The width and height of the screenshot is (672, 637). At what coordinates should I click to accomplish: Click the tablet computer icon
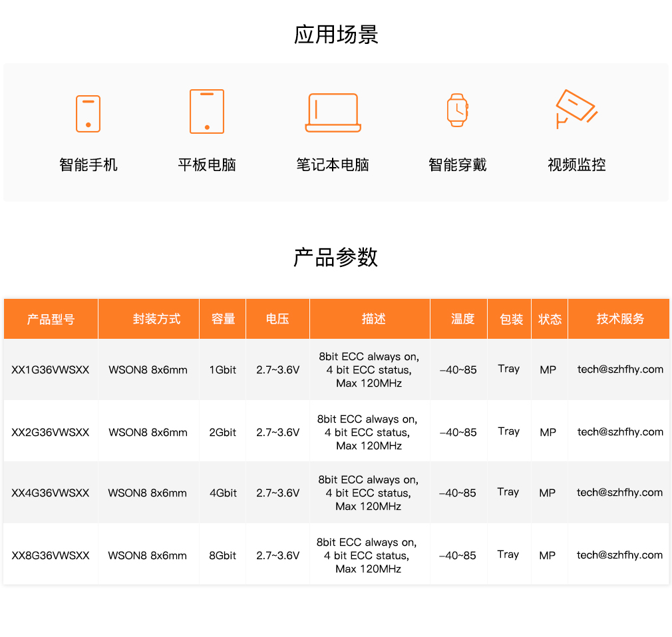[x=207, y=111]
